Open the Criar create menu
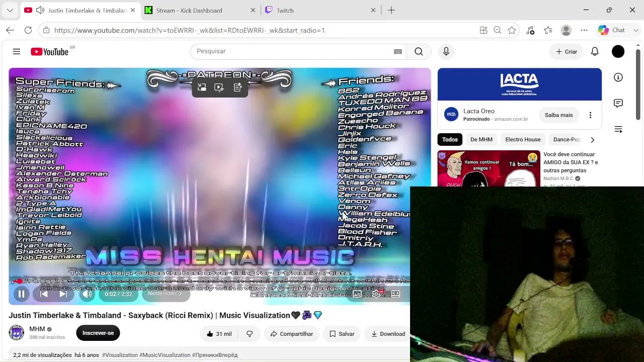This screenshot has width=644, height=362. [x=567, y=51]
